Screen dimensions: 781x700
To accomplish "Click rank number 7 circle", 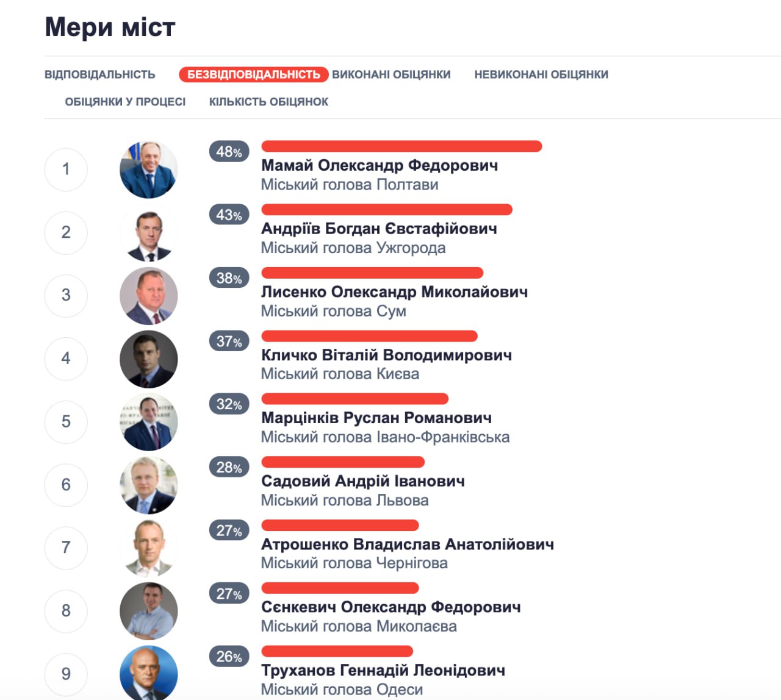I will pyautogui.click(x=66, y=548).
